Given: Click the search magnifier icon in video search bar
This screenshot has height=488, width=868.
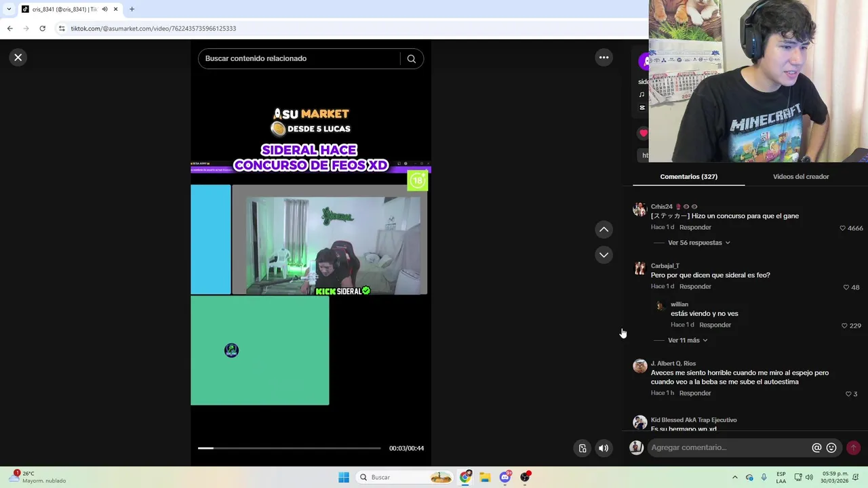Looking at the screenshot, I should tap(411, 58).
